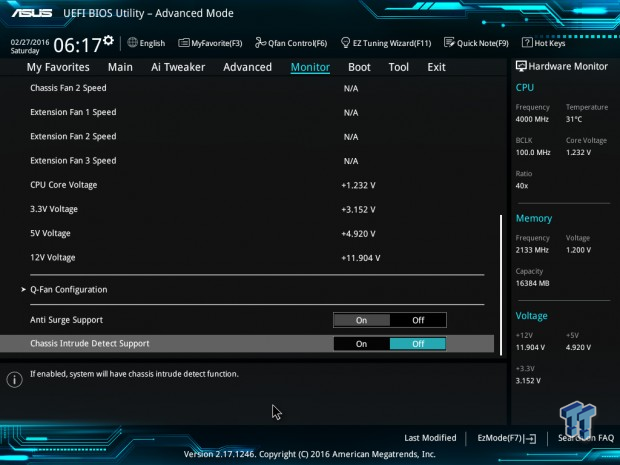620x465 pixels.
Task: Open the Tool tab
Action: 399,67
